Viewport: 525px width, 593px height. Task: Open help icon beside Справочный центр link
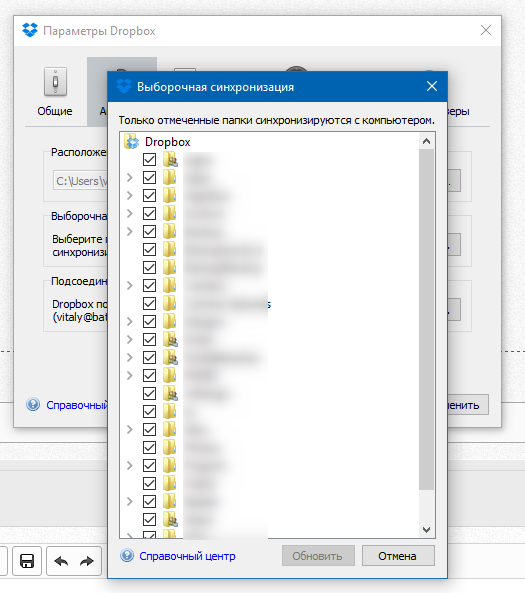point(127,556)
